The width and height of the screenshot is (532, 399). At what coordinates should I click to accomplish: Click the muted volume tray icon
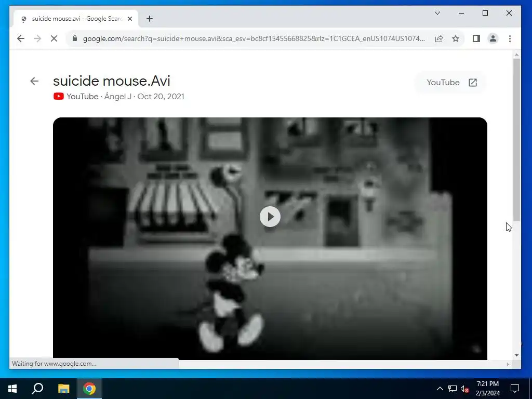click(464, 389)
